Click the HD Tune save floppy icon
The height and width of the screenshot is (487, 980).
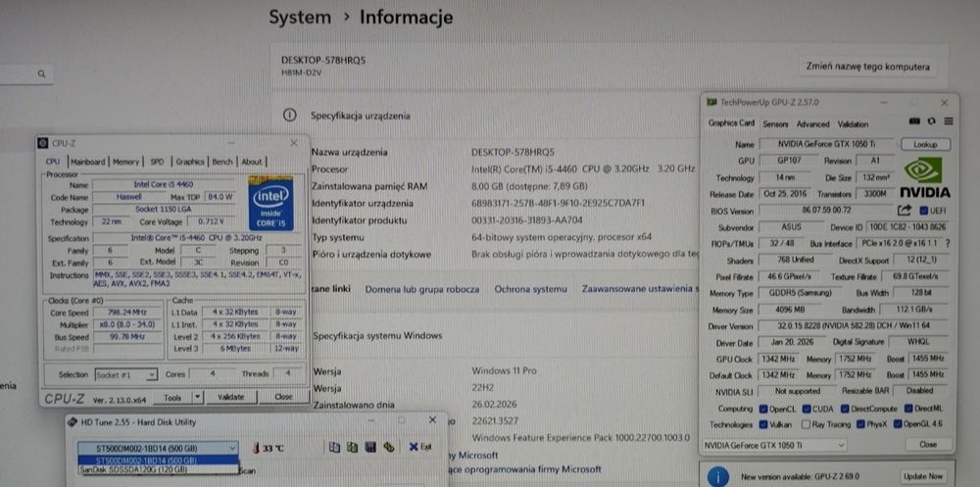pos(370,447)
